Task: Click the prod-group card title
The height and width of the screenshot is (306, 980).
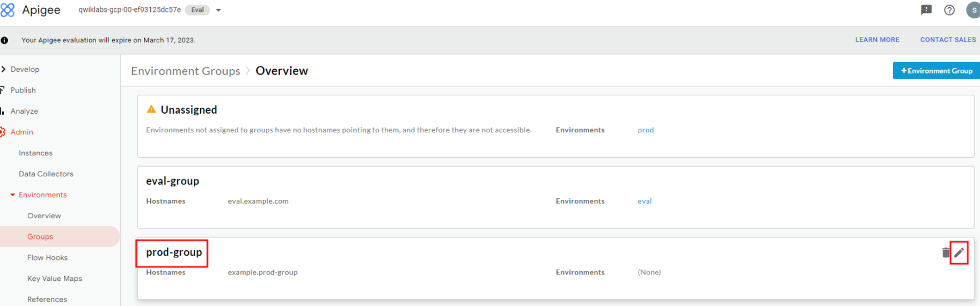Action: click(x=174, y=252)
